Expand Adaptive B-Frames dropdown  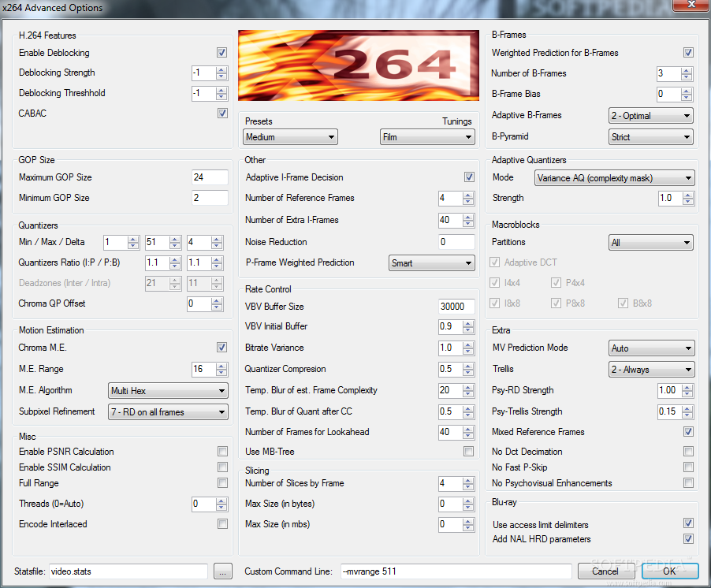(x=650, y=116)
